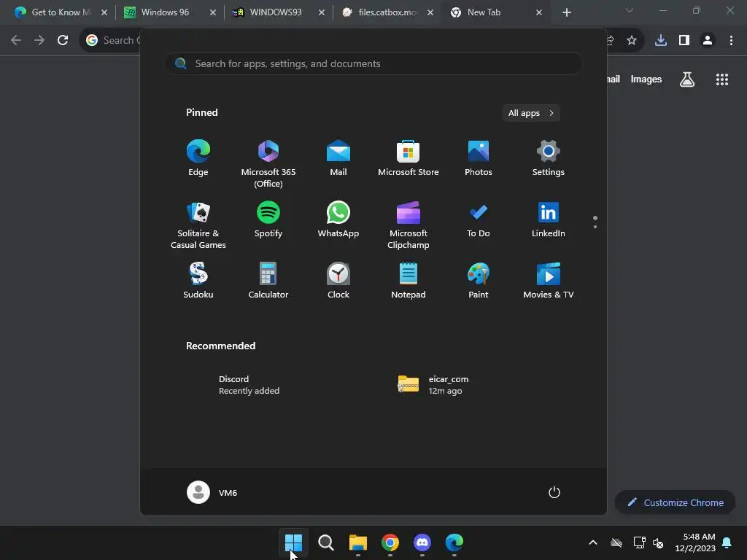This screenshot has width=747, height=560.
Task: Click Customize Chrome button
Action: click(x=675, y=502)
